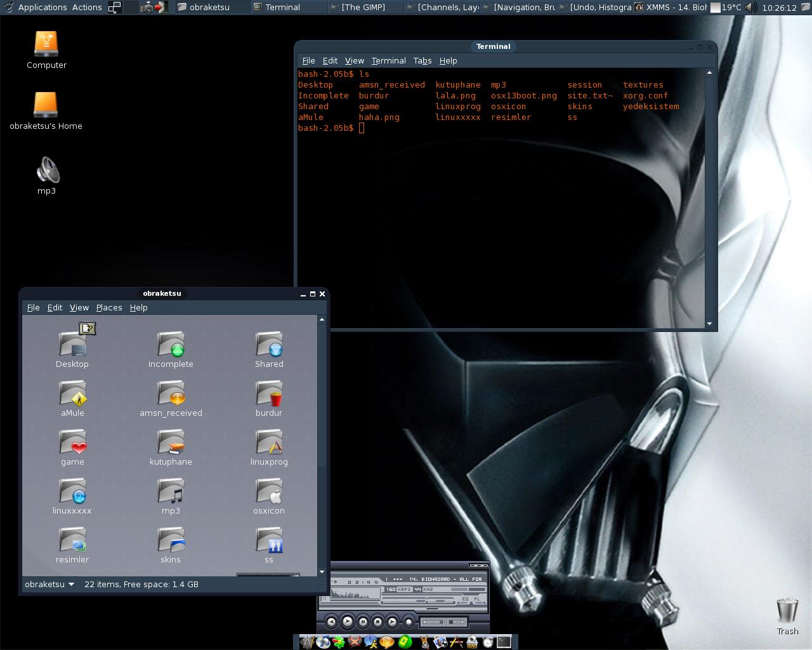This screenshot has height=650, width=812.
Task: Launch the photo viewer icon in dock
Action: pos(440,642)
